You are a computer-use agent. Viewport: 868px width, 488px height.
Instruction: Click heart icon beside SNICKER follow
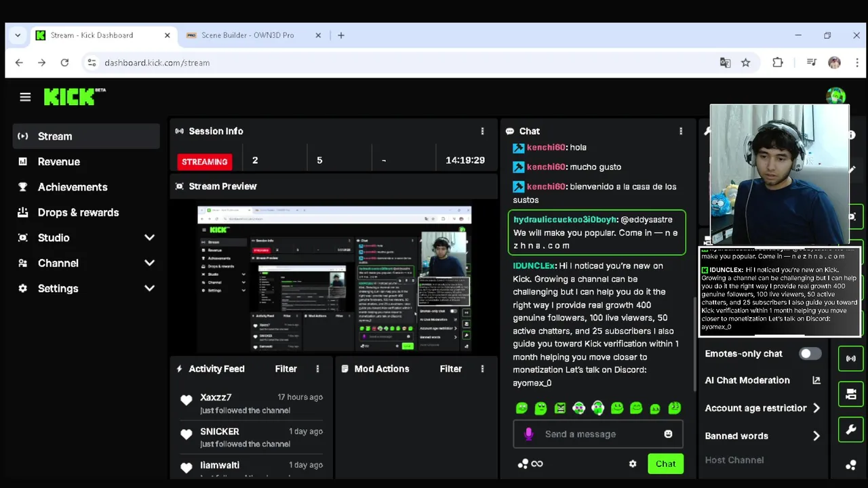pos(186,434)
